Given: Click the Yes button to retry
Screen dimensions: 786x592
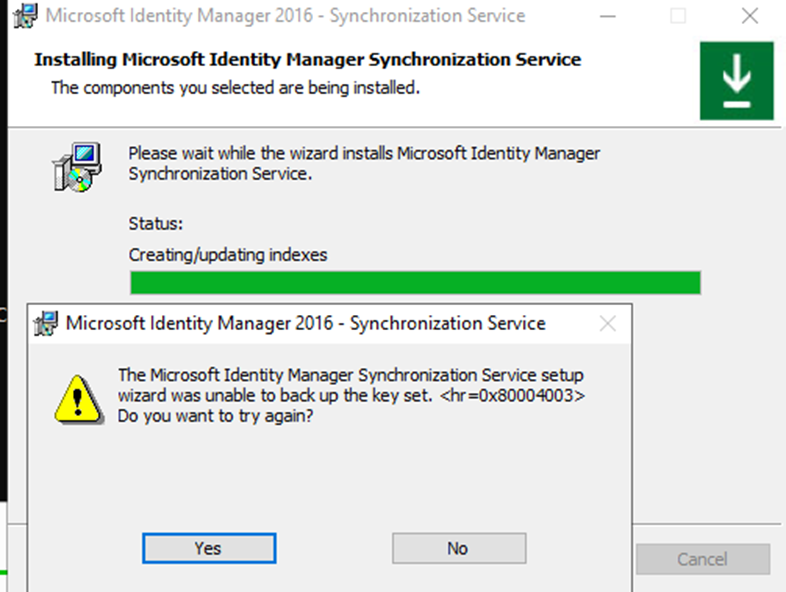Looking at the screenshot, I should click(x=209, y=548).
